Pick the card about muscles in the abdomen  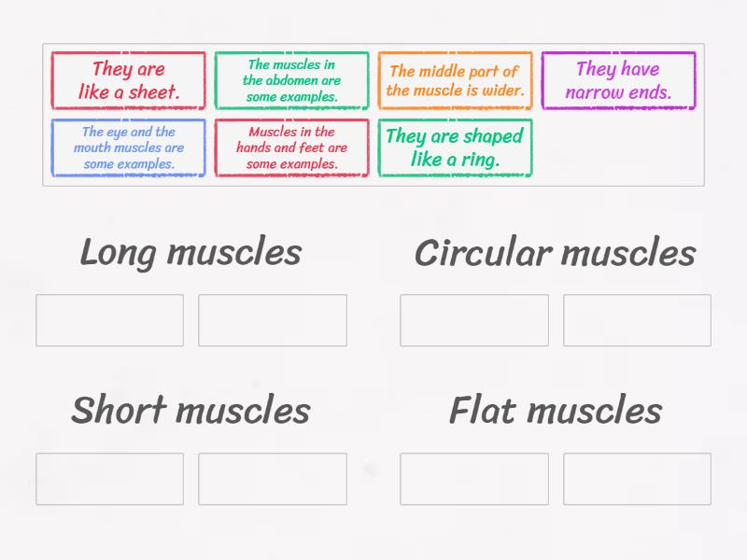(291, 80)
